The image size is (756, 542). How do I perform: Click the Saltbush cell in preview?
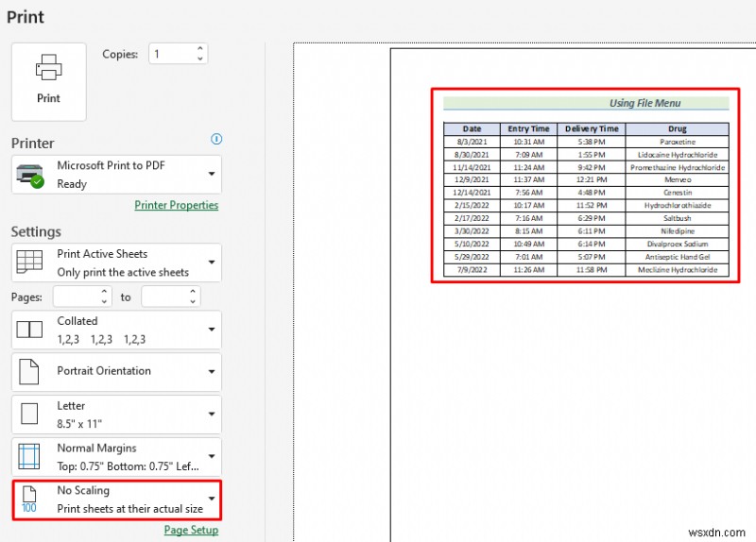678,218
